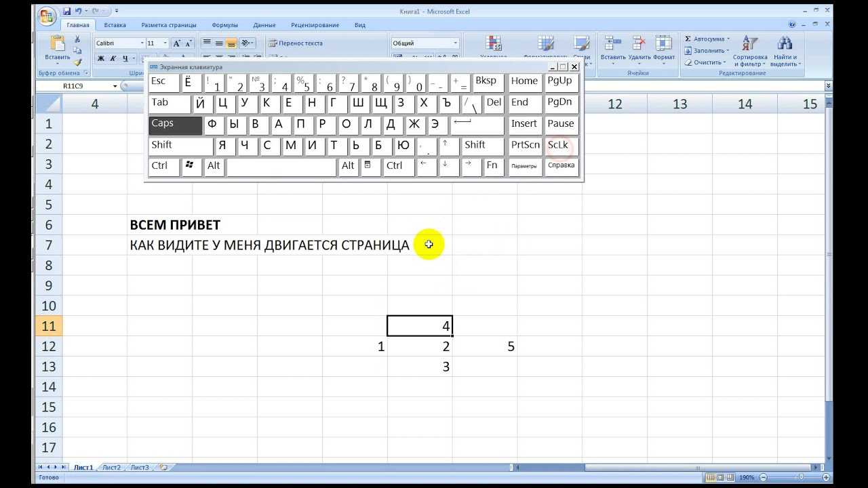
Task: Align cell text to the top
Action: point(208,43)
